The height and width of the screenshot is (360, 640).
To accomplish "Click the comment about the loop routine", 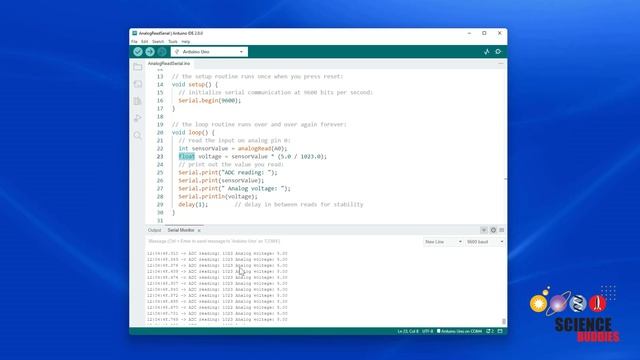I will tap(259, 124).
